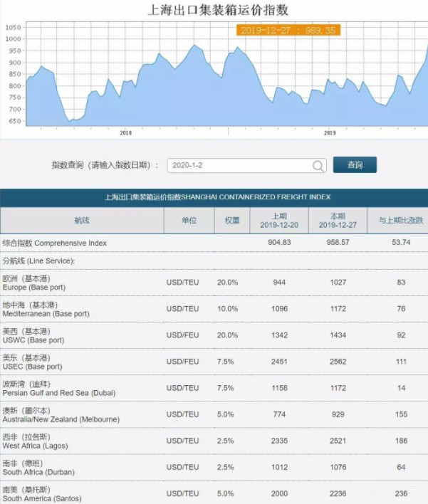428x504 pixels.
Task: Focus the index date input box
Action: coord(239,166)
